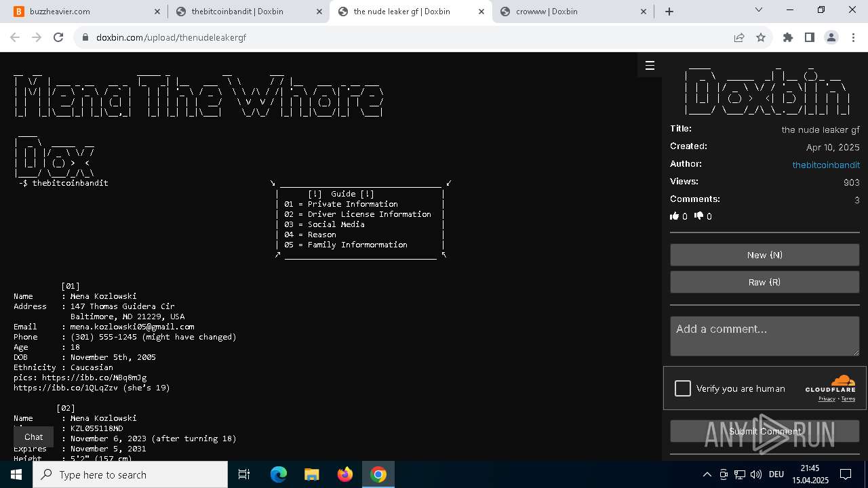Click the Chrome taskbar icon
This screenshot has width=868, height=488.
pyautogui.click(x=378, y=474)
